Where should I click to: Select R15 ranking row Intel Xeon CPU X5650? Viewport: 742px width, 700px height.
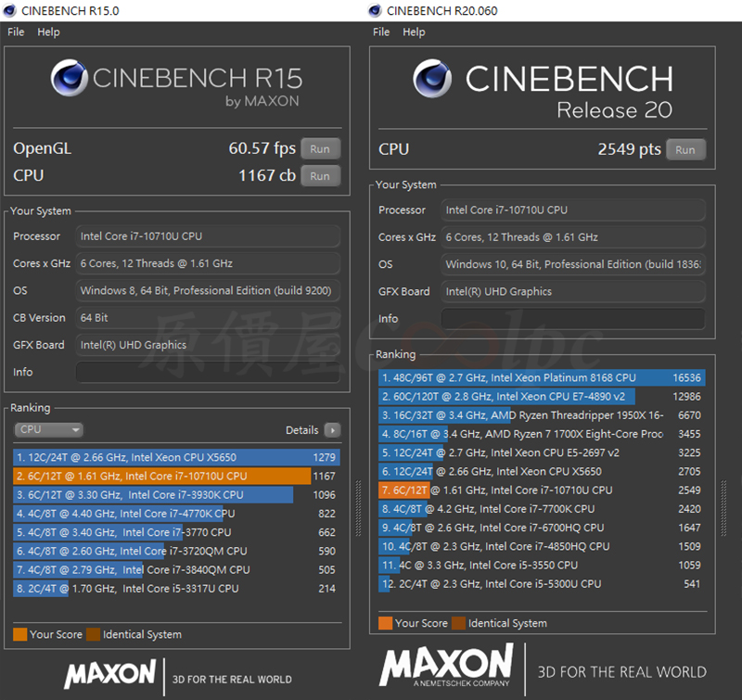tap(176, 457)
